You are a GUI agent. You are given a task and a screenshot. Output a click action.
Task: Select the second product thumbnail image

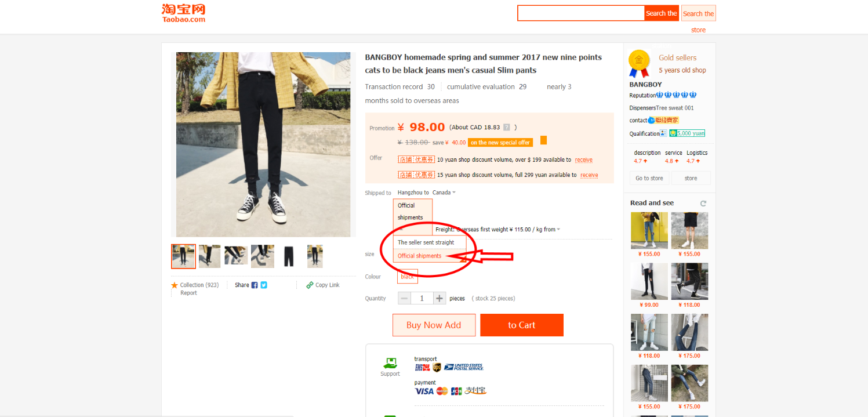[x=210, y=256]
